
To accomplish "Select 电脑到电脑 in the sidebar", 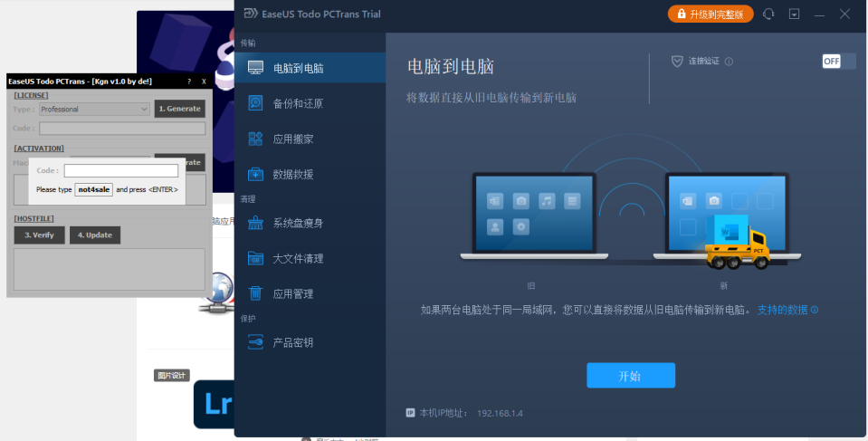I will click(x=310, y=68).
